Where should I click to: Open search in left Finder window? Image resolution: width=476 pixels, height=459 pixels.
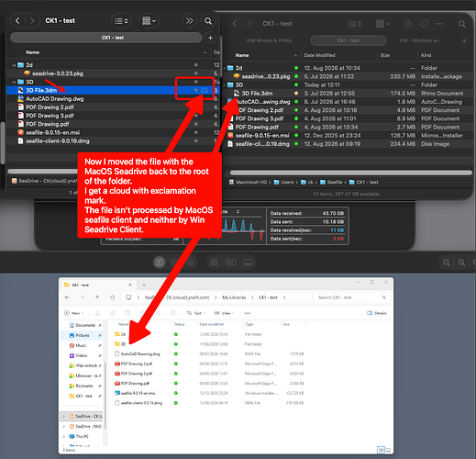click(x=208, y=21)
